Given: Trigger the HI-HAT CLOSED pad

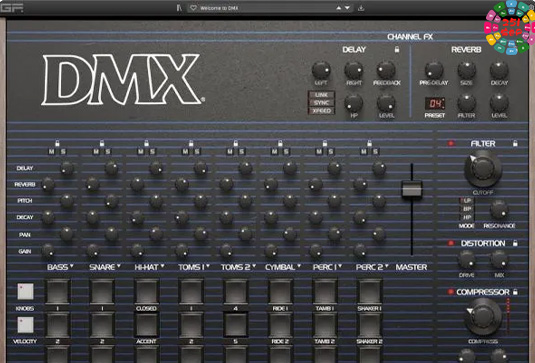Looking at the screenshot, I should (x=146, y=291).
